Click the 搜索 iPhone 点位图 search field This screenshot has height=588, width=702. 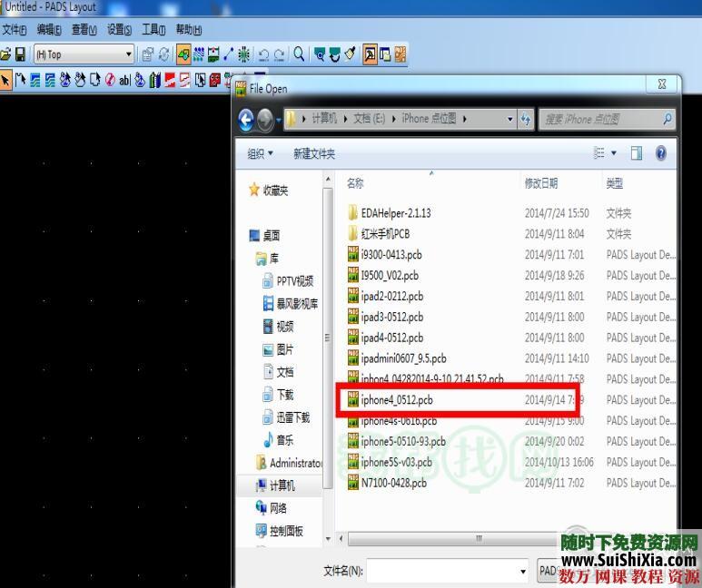coord(599,119)
